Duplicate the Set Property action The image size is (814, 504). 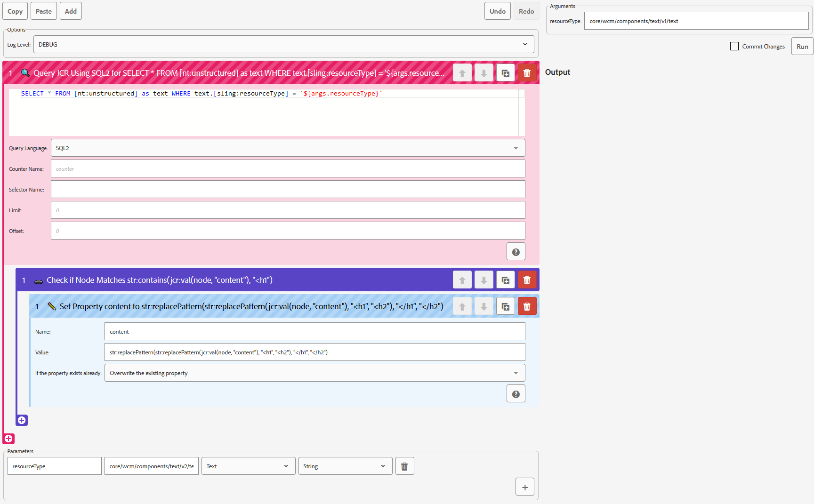[x=505, y=306]
